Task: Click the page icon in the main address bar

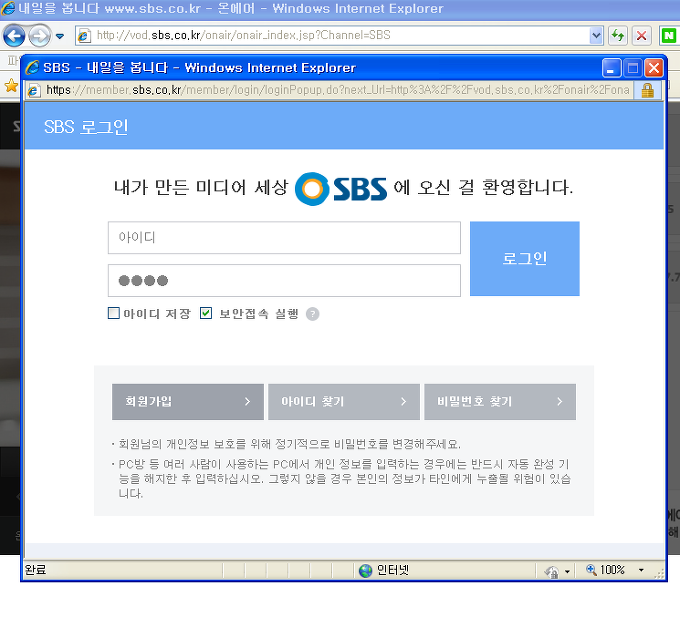Action: coord(83,36)
